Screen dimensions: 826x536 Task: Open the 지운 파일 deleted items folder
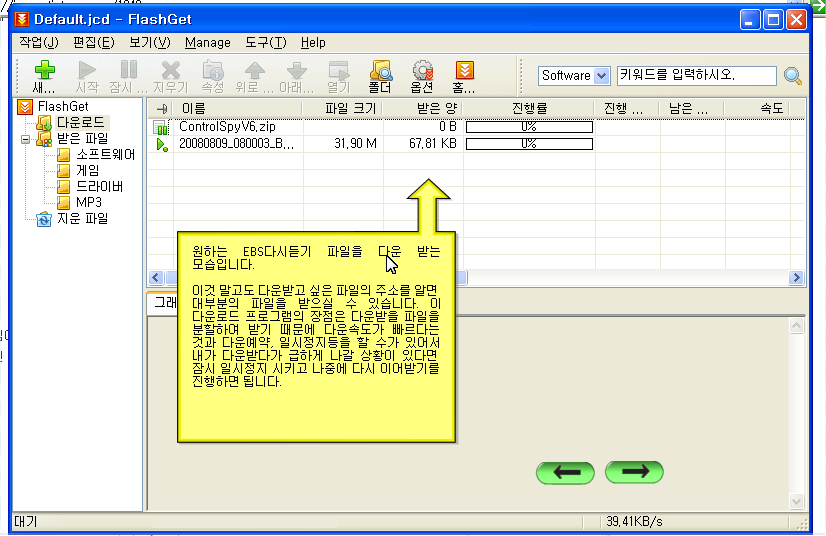[x=81, y=219]
